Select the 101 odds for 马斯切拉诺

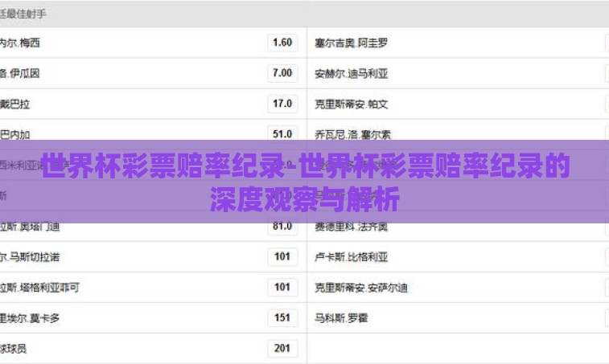pyautogui.click(x=282, y=256)
